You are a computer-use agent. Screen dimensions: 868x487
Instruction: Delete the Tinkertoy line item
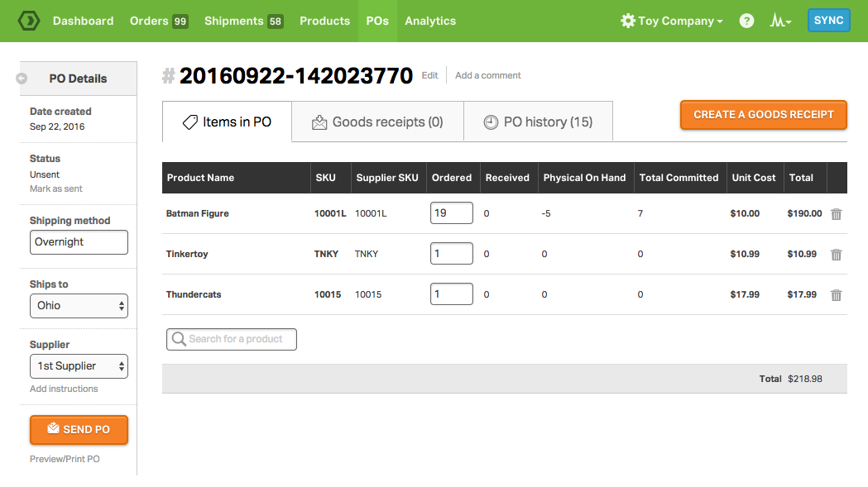coord(836,255)
